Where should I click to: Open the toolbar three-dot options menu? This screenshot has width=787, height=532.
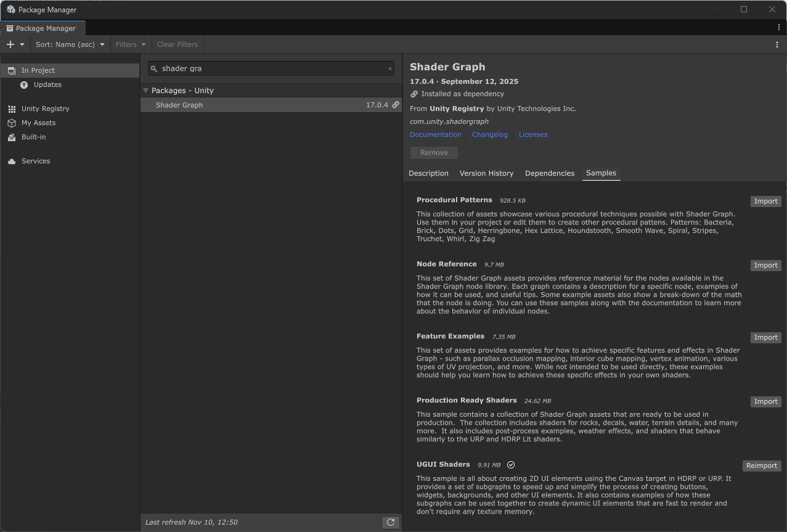(777, 44)
